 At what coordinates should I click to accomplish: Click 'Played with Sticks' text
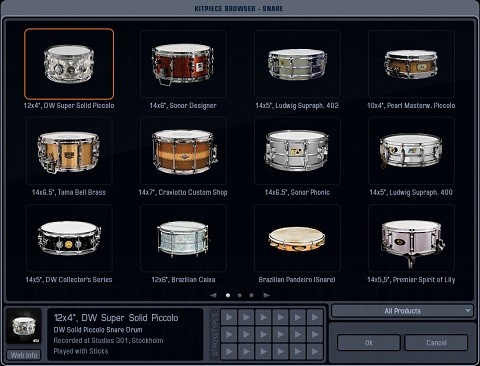(81, 351)
